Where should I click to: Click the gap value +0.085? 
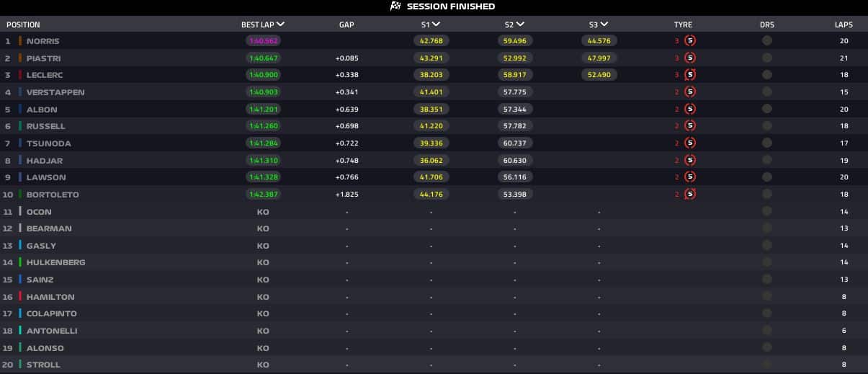pos(346,58)
